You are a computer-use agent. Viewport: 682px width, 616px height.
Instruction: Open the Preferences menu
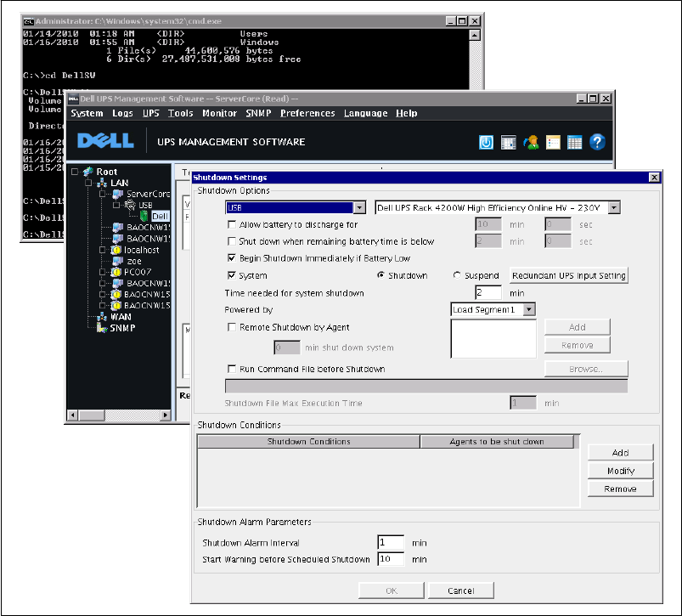coord(307,113)
